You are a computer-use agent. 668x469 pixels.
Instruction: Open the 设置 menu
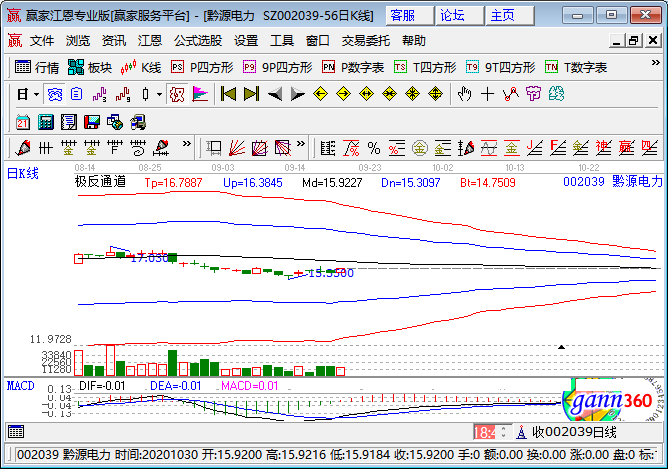point(246,41)
